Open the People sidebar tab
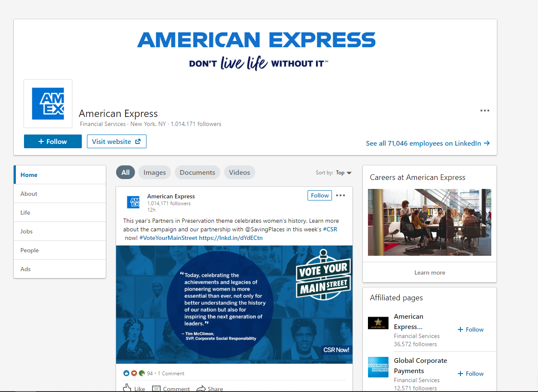Screen dimensions: 538x392 click(x=60, y=250)
